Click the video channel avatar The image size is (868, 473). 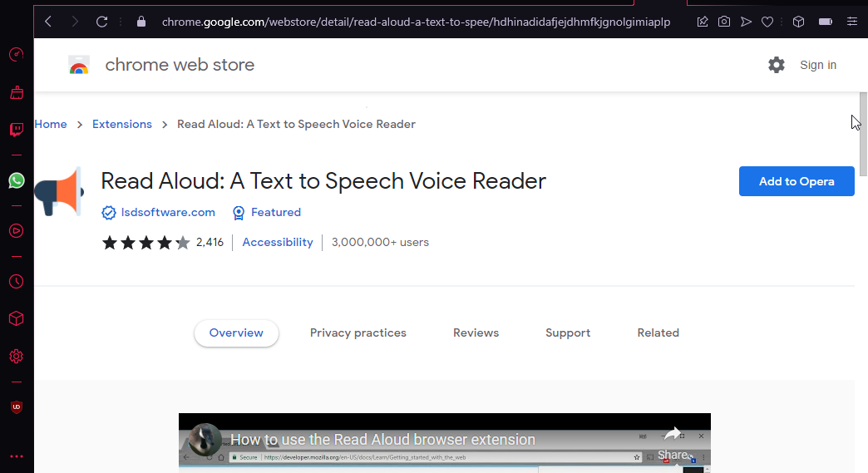205,439
